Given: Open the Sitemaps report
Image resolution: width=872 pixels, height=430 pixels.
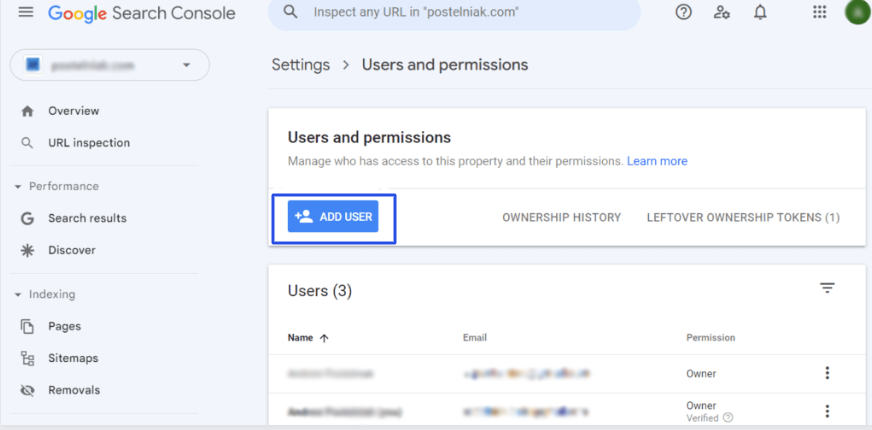Looking at the screenshot, I should pyautogui.click(x=73, y=358).
